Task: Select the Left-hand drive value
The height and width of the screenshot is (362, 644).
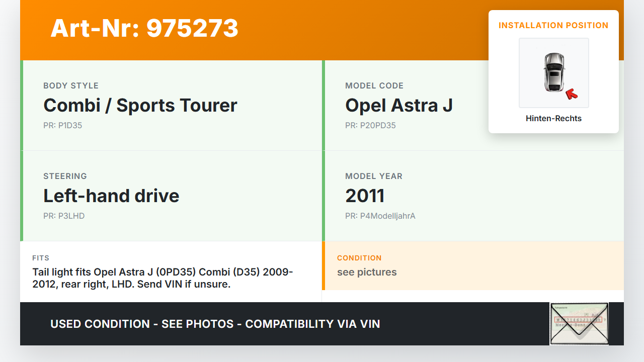Action: 111,196
